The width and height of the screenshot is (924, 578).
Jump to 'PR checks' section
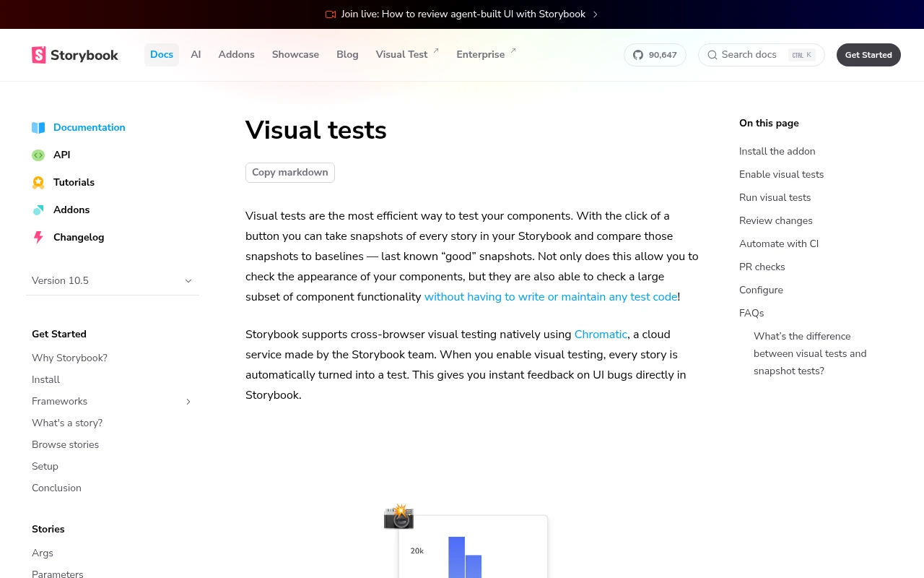coord(762,267)
